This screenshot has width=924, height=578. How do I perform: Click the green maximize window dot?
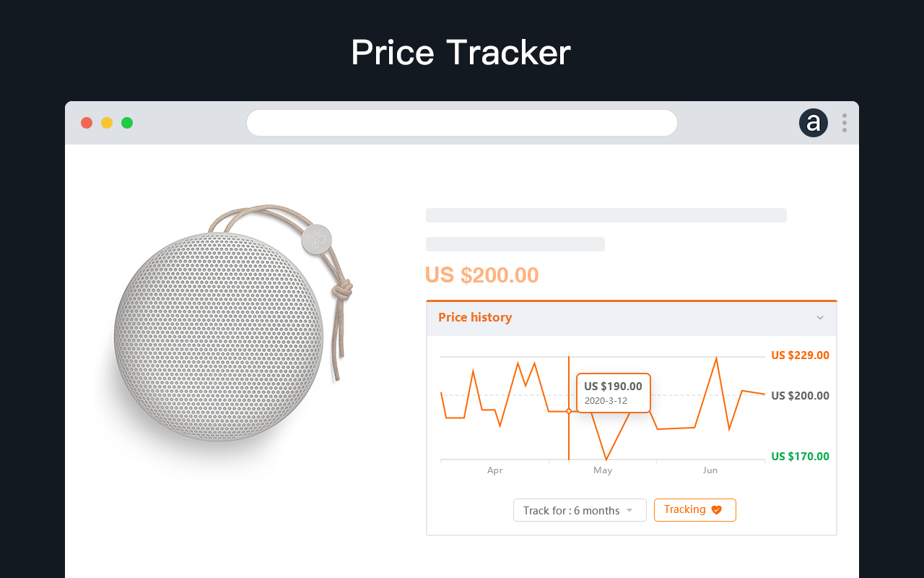pos(127,123)
